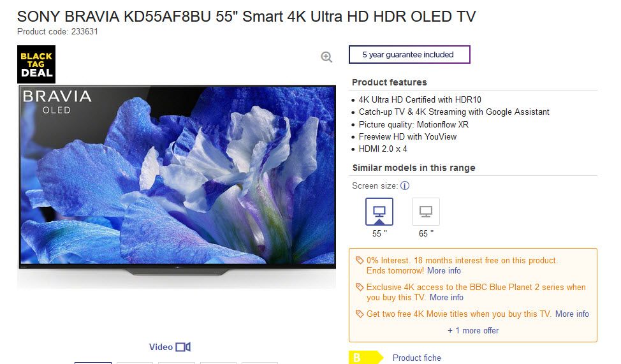Image resolution: width=621 pixels, height=364 pixels.
Task: Select the 55 inch screen size icon
Action: (379, 212)
